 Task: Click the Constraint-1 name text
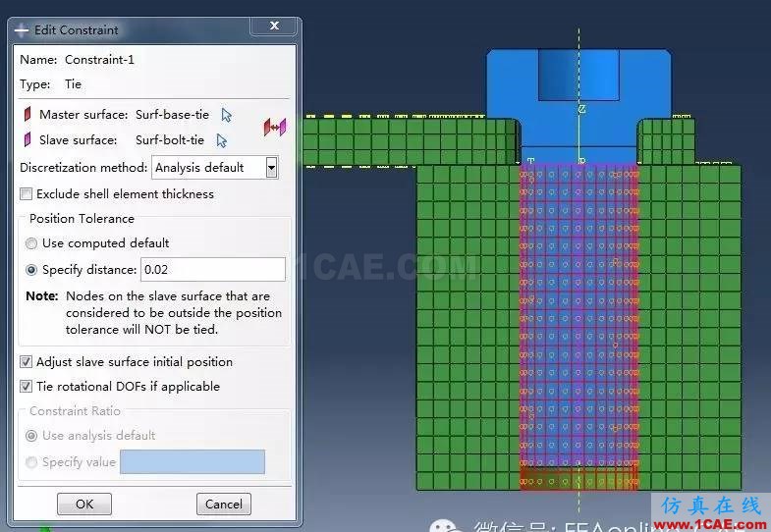point(99,60)
